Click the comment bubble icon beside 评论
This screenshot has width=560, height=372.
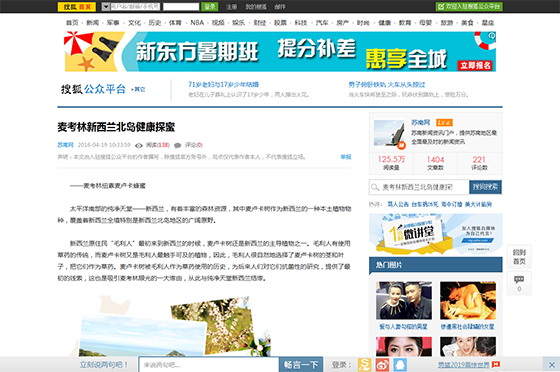tap(177, 145)
